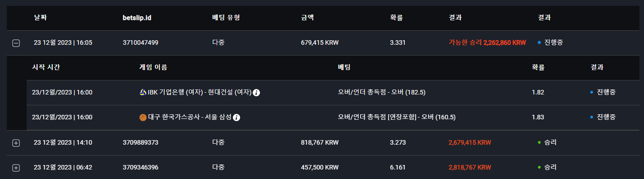Select betslip ID 3709346396
644x179 pixels.
pyautogui.click(x=140, y=167)
